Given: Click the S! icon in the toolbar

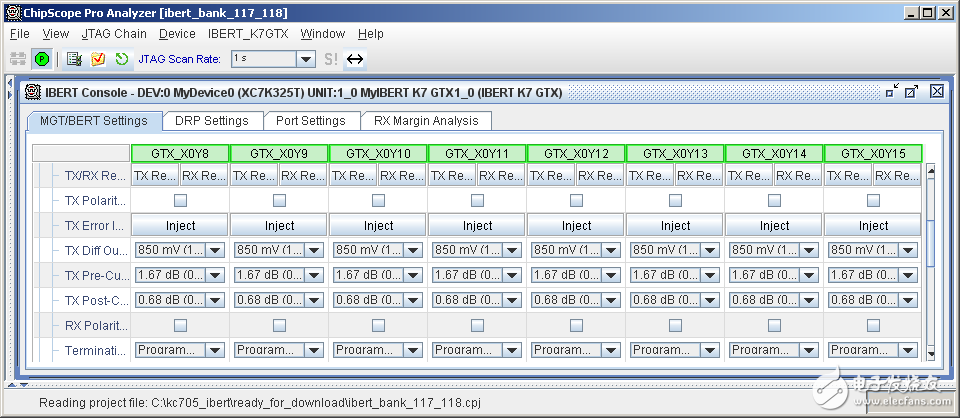Looking at the screenshot, I should tap(331, 59).
